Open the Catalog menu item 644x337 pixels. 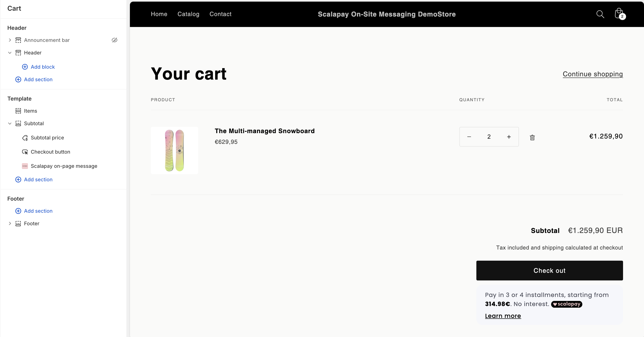[x=188, y=14]
